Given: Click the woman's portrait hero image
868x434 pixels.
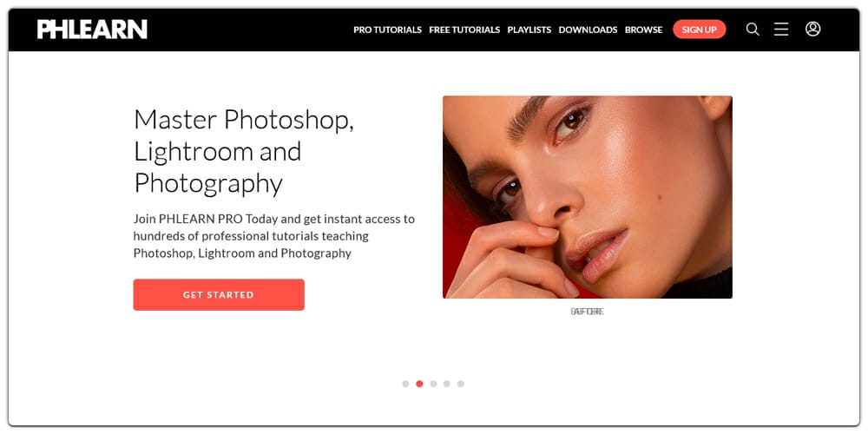Looking at the screenshot, I should [588, 197].
